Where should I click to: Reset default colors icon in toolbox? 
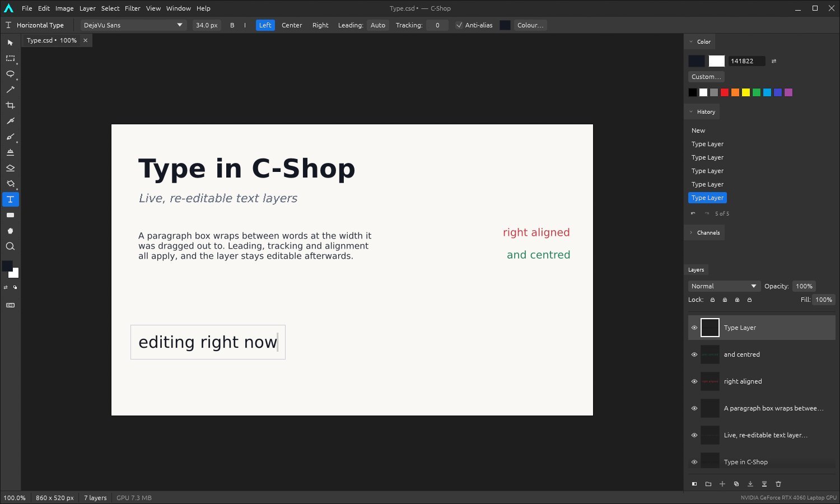coord(15,287)
